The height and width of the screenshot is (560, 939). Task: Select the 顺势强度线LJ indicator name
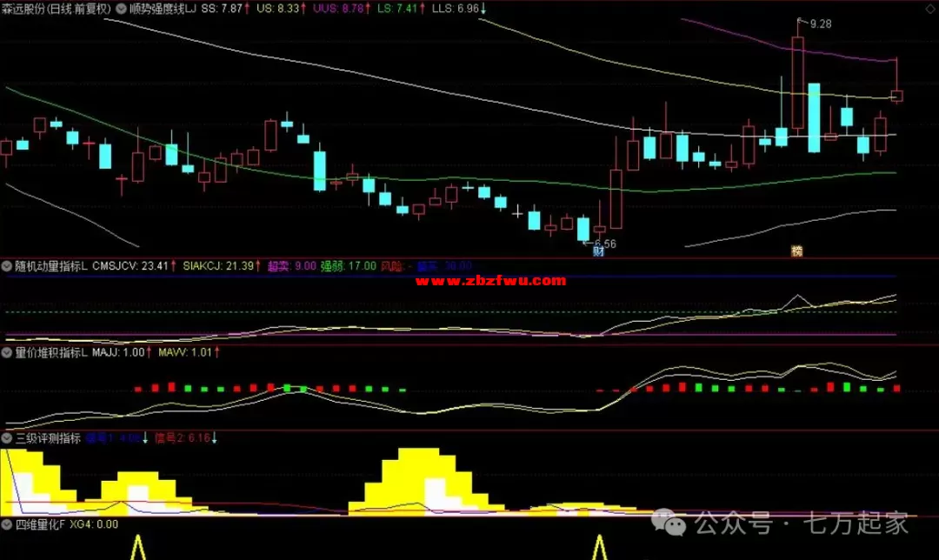pyautogui.click(x=163, y=9)
